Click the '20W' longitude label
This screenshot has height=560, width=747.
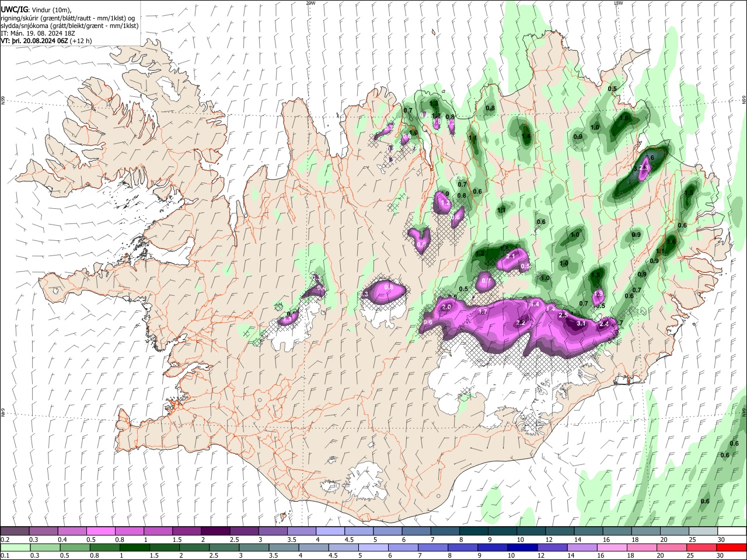click(310, 3)
